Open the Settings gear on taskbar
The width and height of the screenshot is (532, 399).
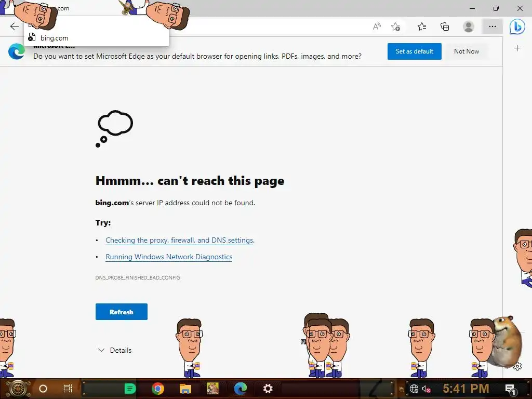tap(268, 389)
